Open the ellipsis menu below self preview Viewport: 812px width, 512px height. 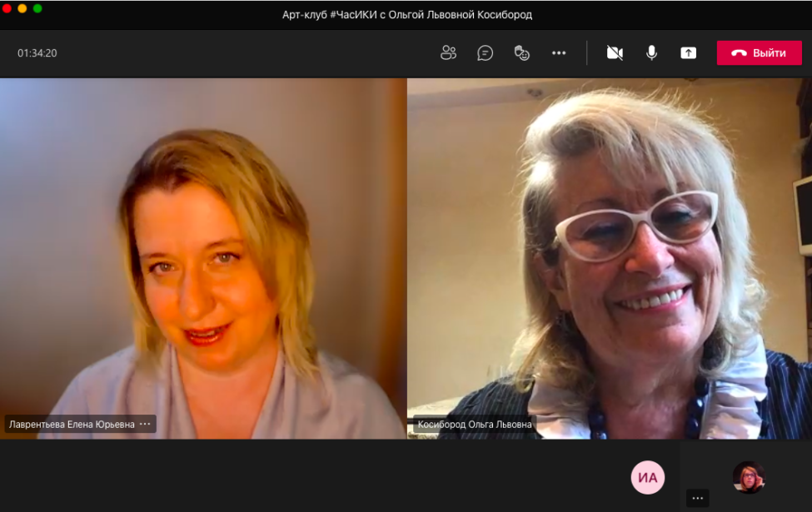697,498
